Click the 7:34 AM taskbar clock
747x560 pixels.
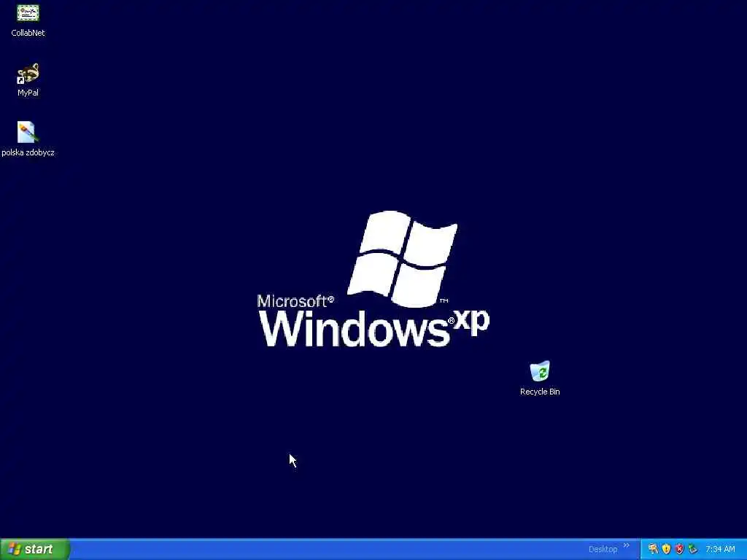tap(720, 550)
